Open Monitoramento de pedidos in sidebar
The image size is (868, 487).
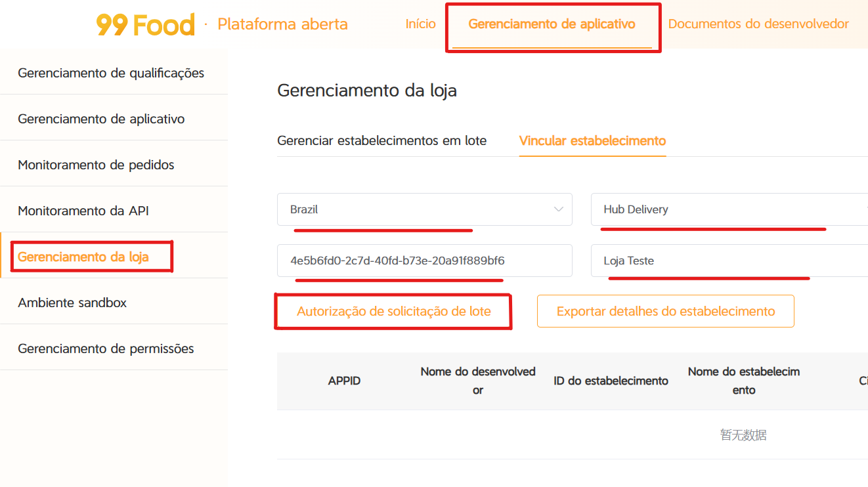pyautogui.click(x=114, y=163)
